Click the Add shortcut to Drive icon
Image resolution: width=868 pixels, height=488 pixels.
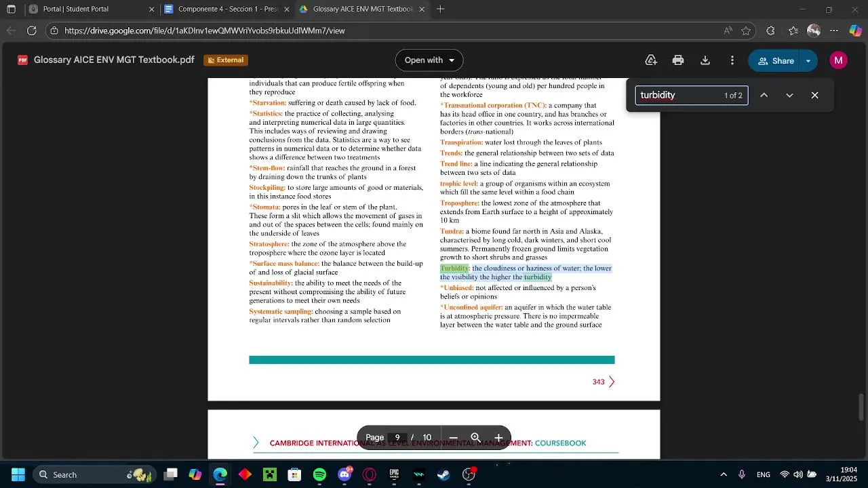(x=651, y=60)
